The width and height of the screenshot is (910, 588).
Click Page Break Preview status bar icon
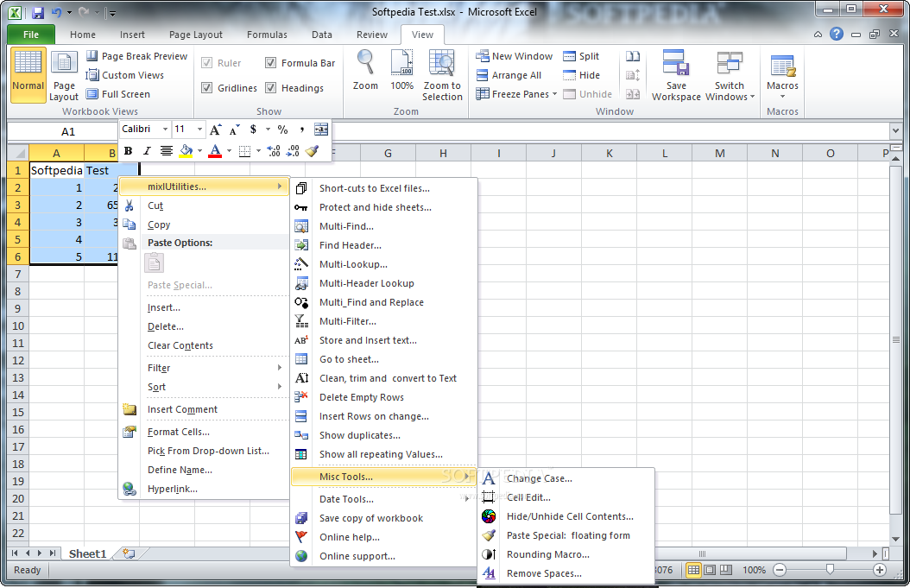click(x=726, y=570)
